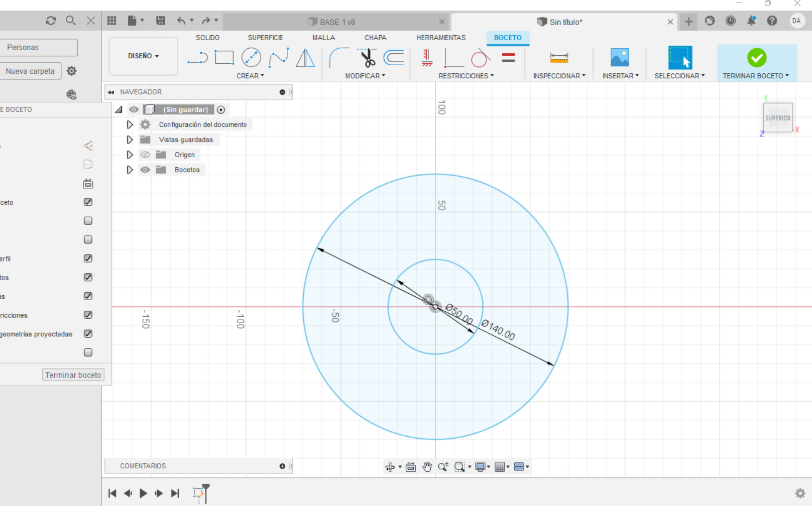Image resolution: width=812 pixels, height=506 pixels.
Task: Toggle the checkbox beside 'tos'
Action: click(88, 277)
